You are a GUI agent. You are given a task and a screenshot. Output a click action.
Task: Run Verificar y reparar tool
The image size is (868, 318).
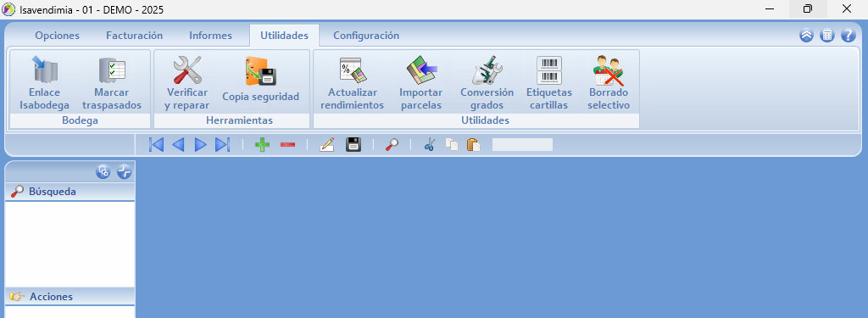[x=187, y=82]
